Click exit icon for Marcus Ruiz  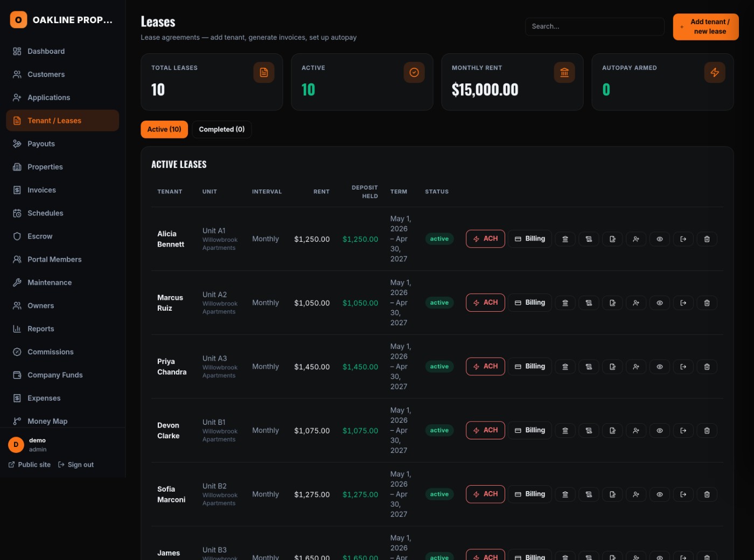[x=683, y=303]
